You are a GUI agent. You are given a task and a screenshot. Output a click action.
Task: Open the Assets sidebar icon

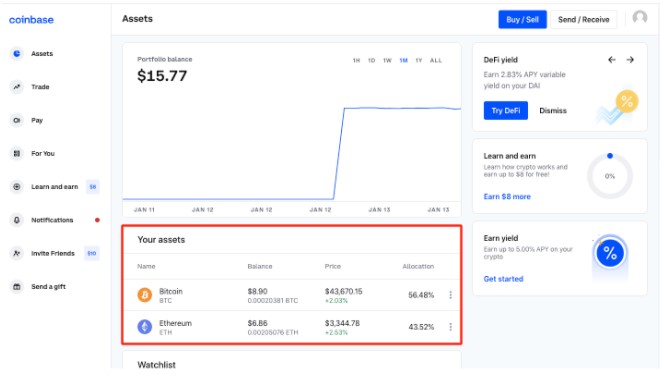click(x=16, y=54)
